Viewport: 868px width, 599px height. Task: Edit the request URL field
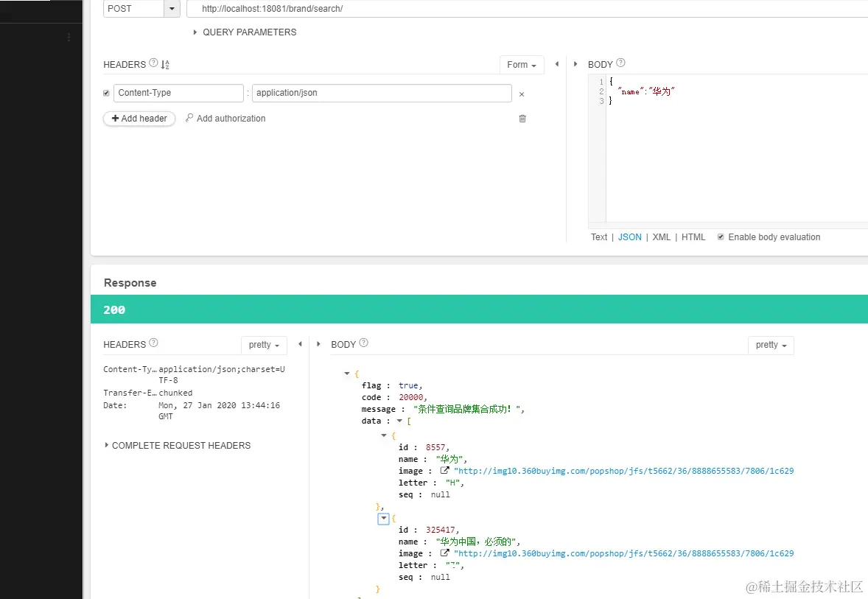click(526, 9)
